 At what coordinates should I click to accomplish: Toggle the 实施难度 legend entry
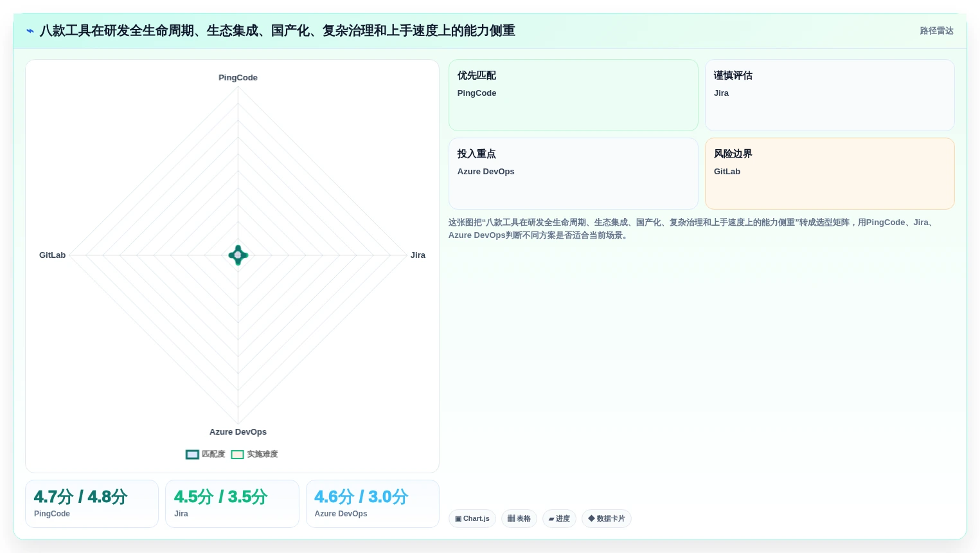(x=254, y=454)
